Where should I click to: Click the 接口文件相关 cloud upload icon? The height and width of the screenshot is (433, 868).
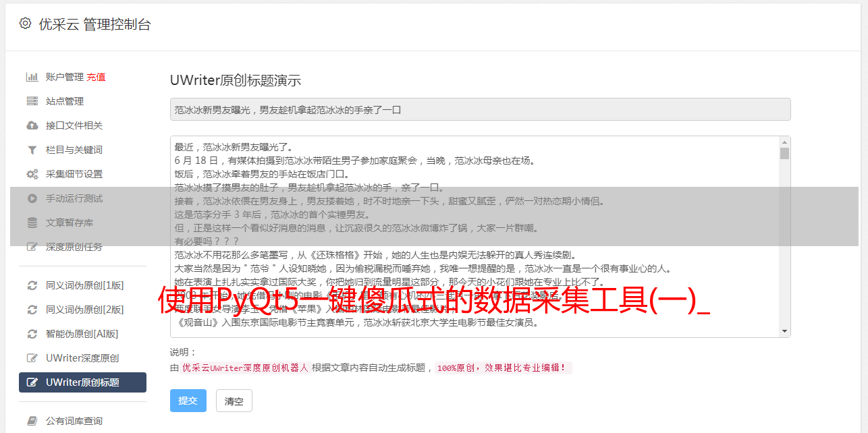coord(32,125)
